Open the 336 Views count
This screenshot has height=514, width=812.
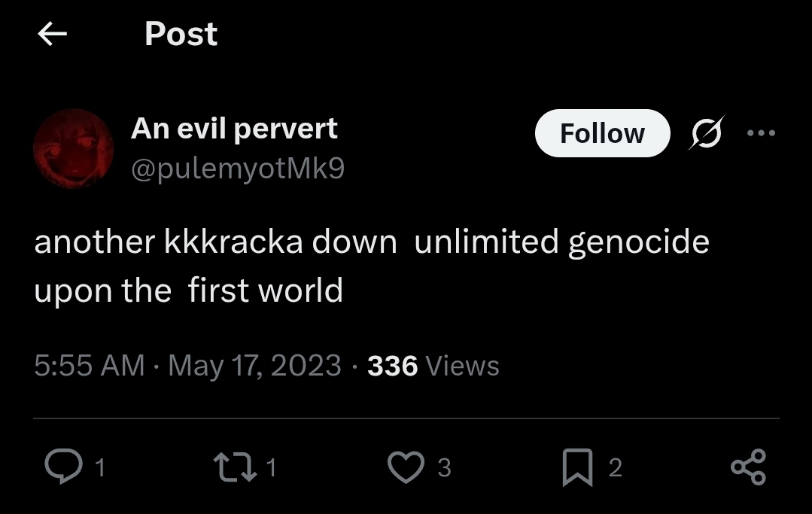point(433,366)
